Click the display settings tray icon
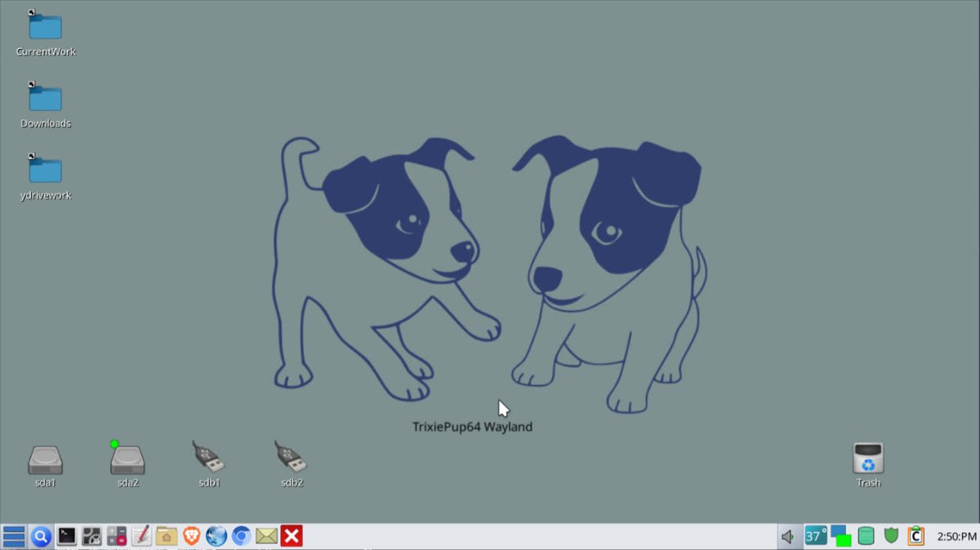This screenshot has height=550, width=980. click(x=841, y=536)
